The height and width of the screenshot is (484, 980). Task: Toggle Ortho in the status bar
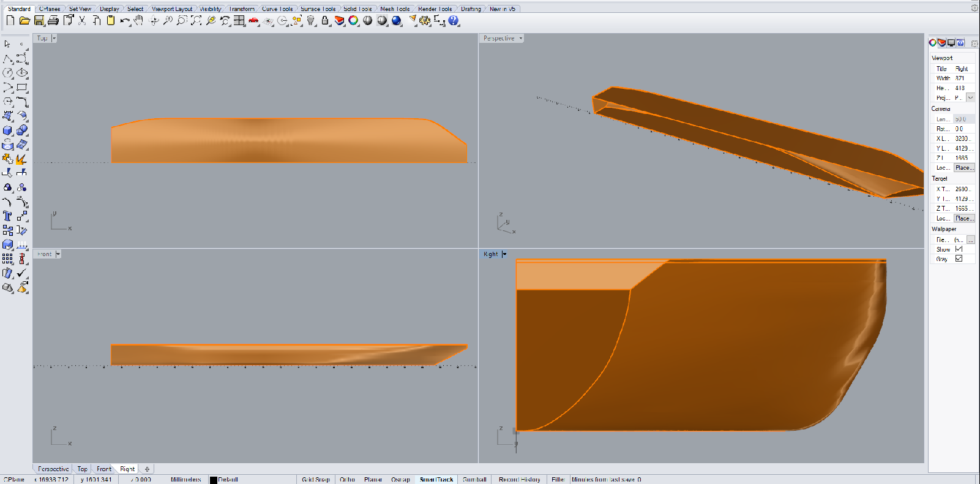(347, 479)
